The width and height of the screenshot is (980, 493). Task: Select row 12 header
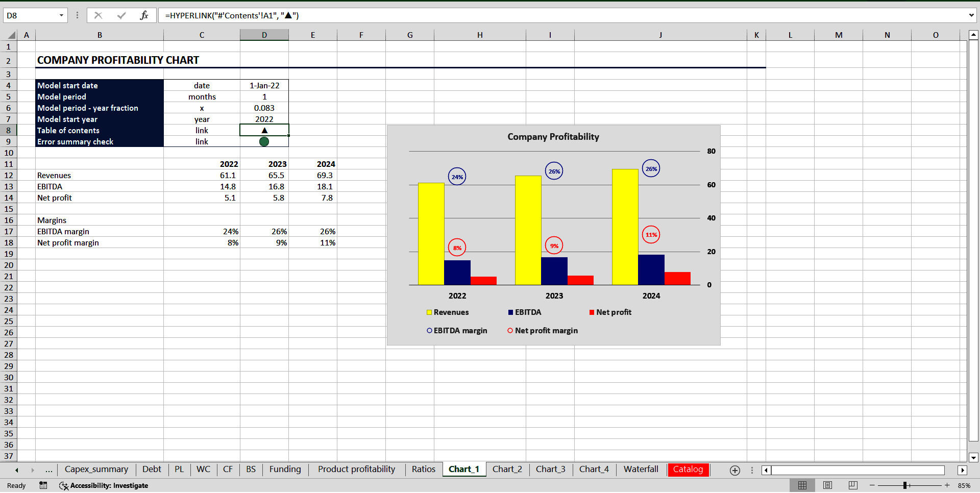click(9, 176)
